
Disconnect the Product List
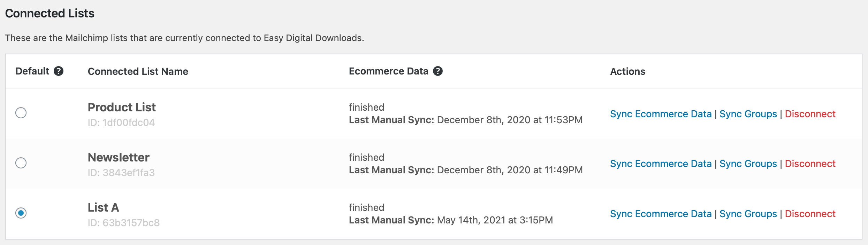point(810,114)
